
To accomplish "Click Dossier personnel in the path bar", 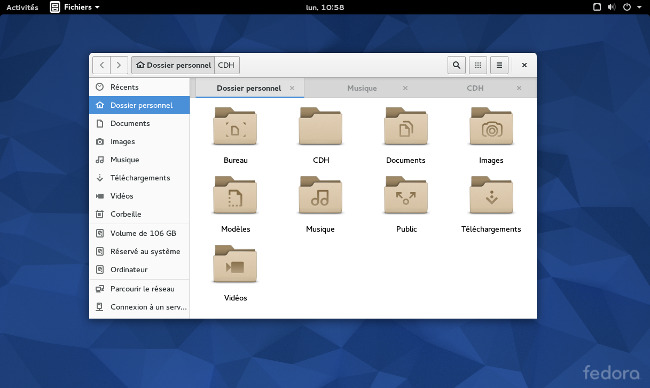I will (173, 65).
